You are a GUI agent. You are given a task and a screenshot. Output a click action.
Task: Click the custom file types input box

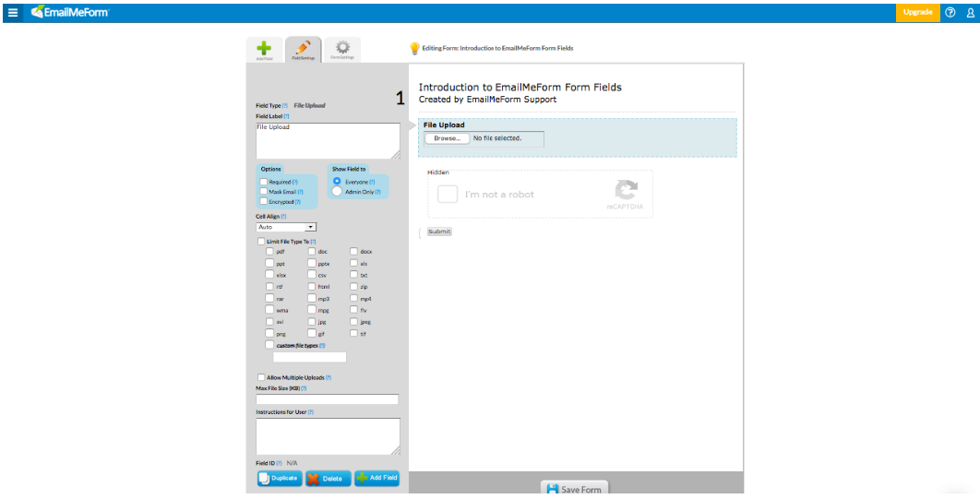(x=309, y=357)
